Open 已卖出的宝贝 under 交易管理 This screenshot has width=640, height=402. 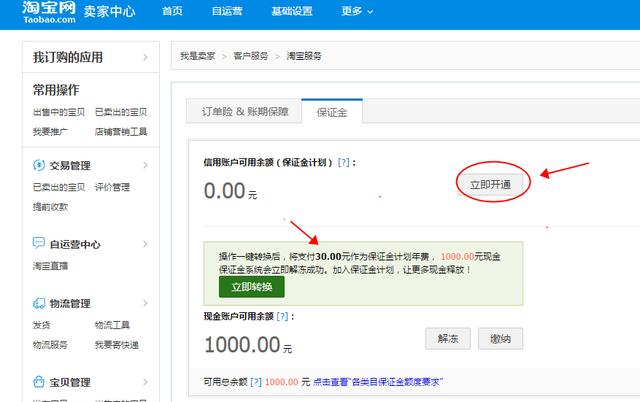(x=59, y=187)
